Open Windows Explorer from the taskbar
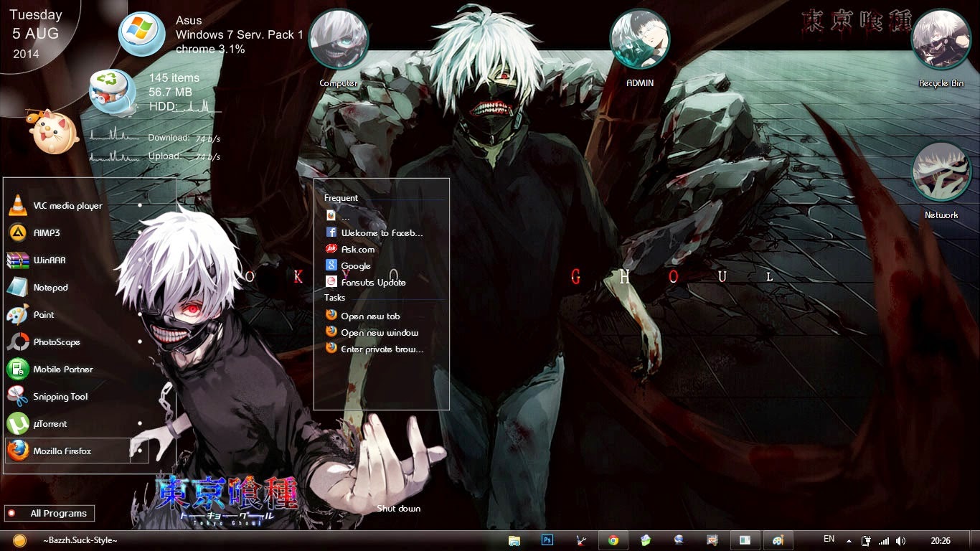The height and width of the screenshot is (551, 980). point(514,540)
